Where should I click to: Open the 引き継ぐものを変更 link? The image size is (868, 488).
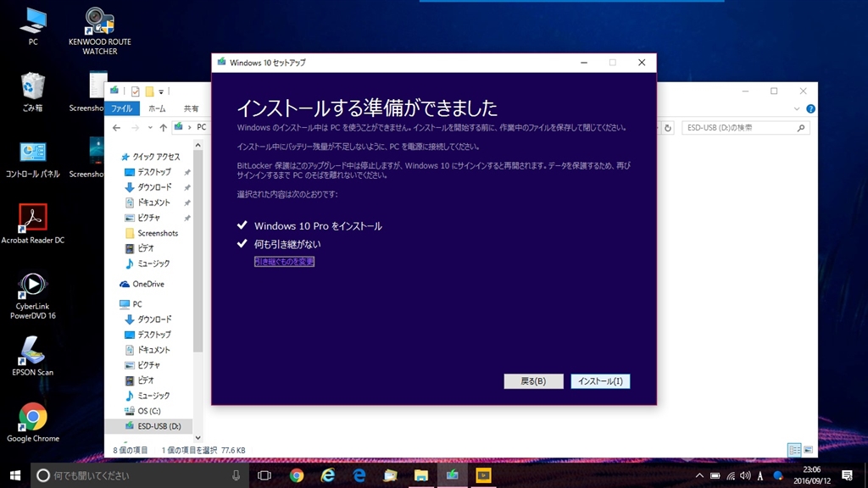click(x=284, y=261)
